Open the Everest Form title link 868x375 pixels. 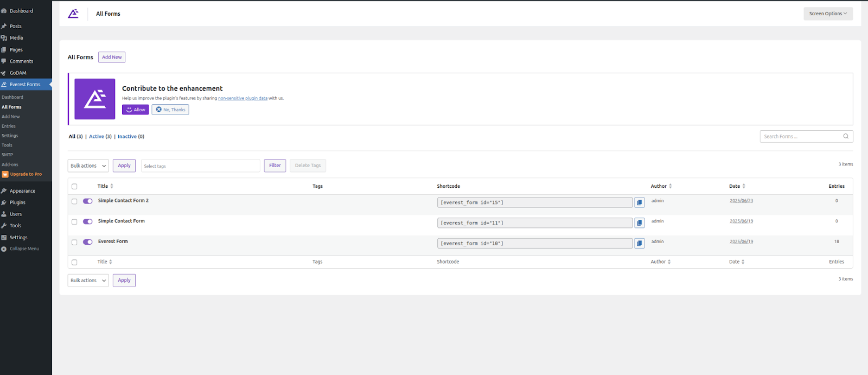(x=113, y=241)
